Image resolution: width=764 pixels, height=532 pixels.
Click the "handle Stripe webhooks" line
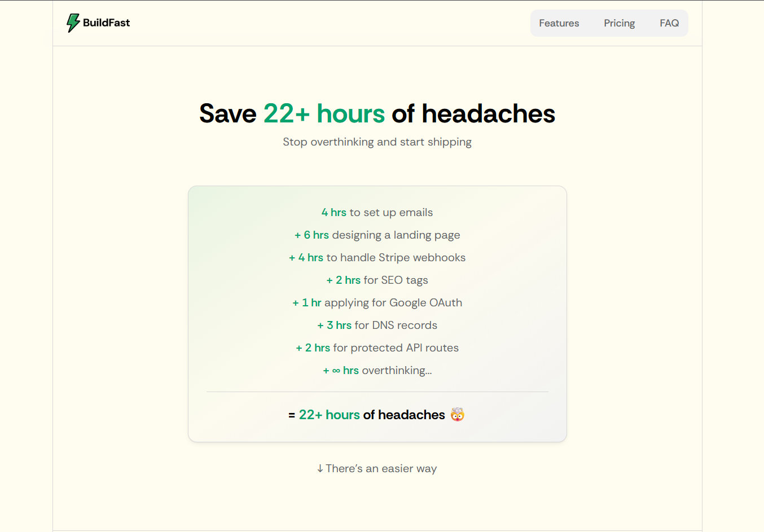396,258
